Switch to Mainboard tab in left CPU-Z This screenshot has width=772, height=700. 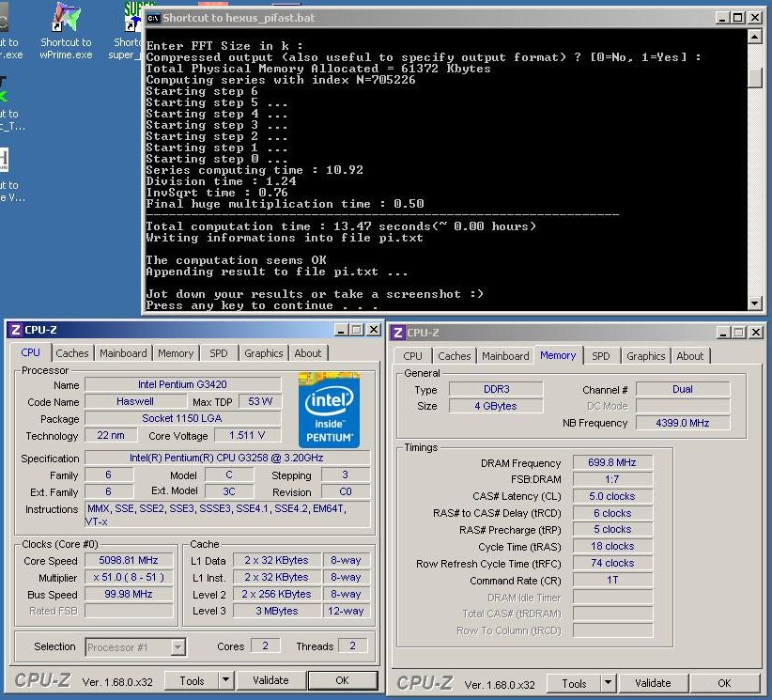tap(123, 353)
